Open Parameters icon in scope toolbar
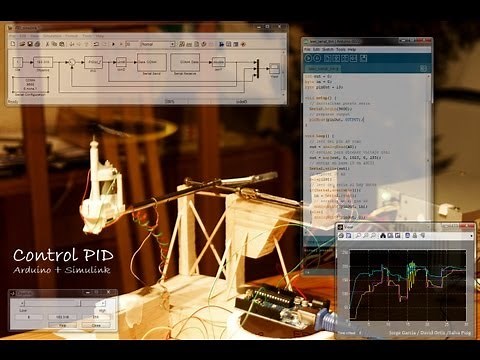Viewport: 480px width, 360px height. [x=348, y=235]
